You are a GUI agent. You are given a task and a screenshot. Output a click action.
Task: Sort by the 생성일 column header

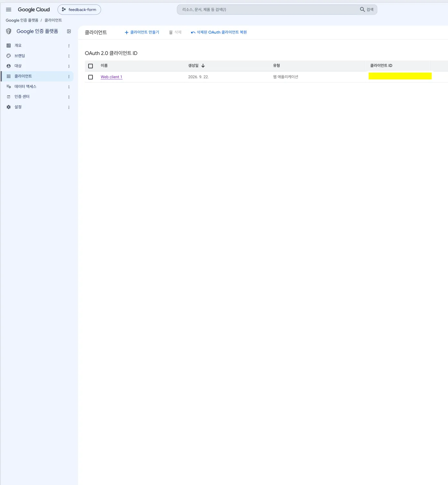point(193,66)
